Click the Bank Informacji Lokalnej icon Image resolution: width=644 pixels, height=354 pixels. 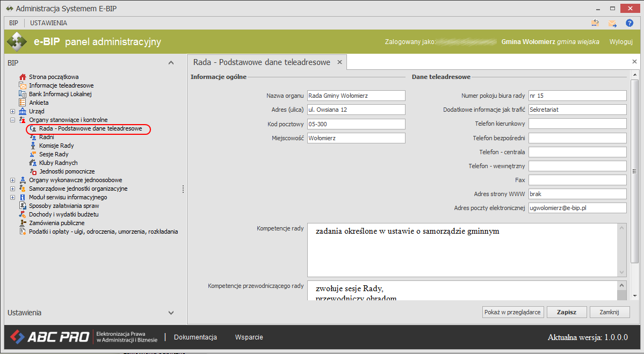(x=23, y=94)
